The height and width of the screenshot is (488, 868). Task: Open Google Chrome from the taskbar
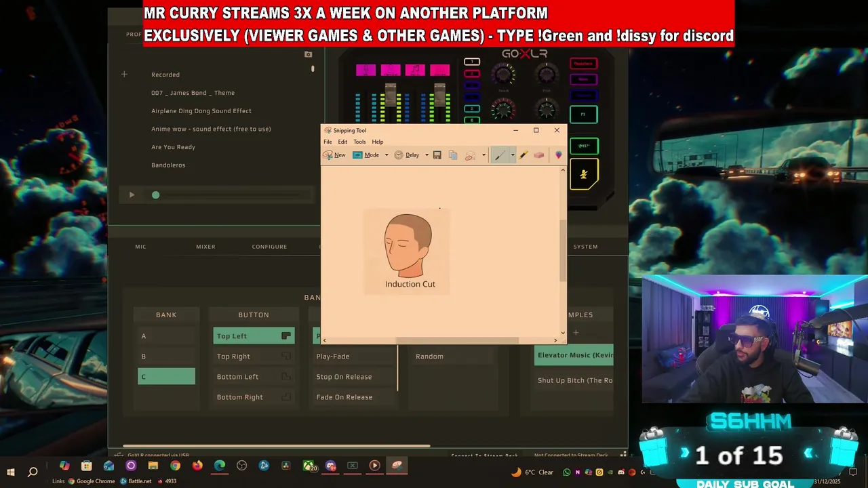[x=176, y=466]
